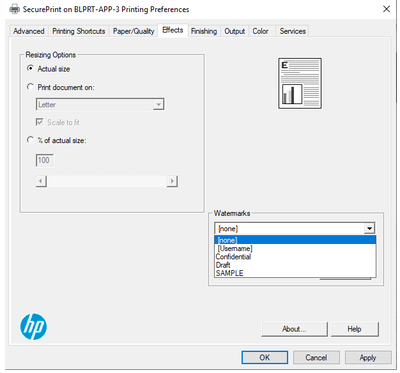Click the document preview thumbnail
The width and height of the screenshot is (400, 373).
(300, 83)
